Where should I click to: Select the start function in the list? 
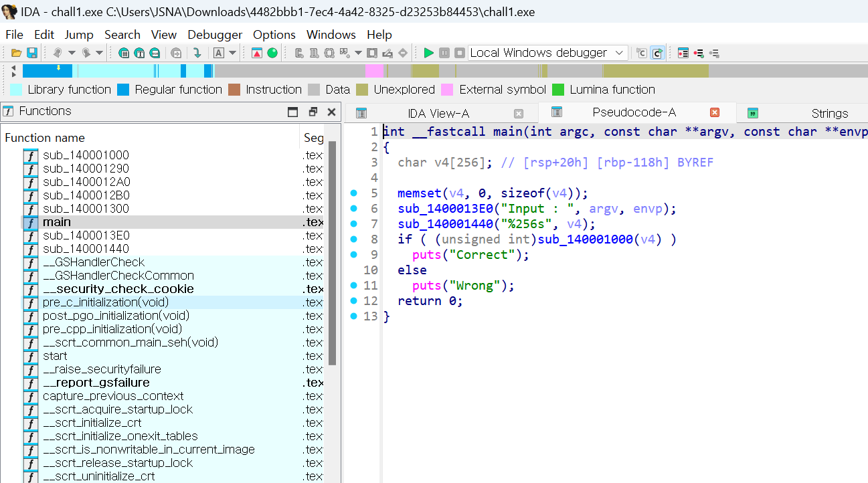[55, 356]
